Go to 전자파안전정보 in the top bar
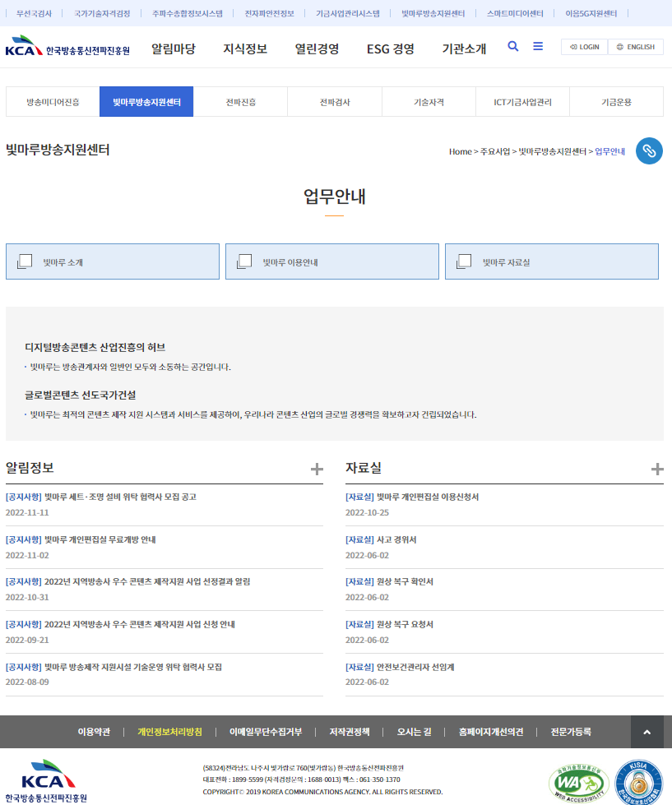 [270, 13]
